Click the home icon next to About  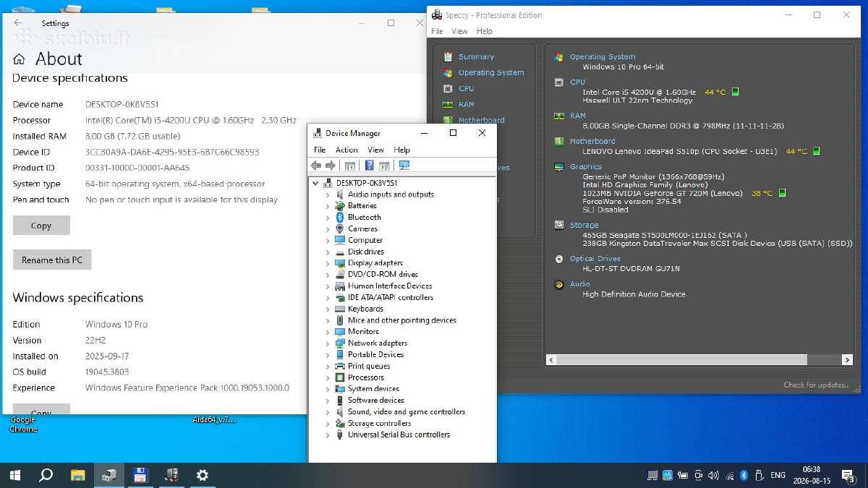pyautogui.click(x=19, y=59)
